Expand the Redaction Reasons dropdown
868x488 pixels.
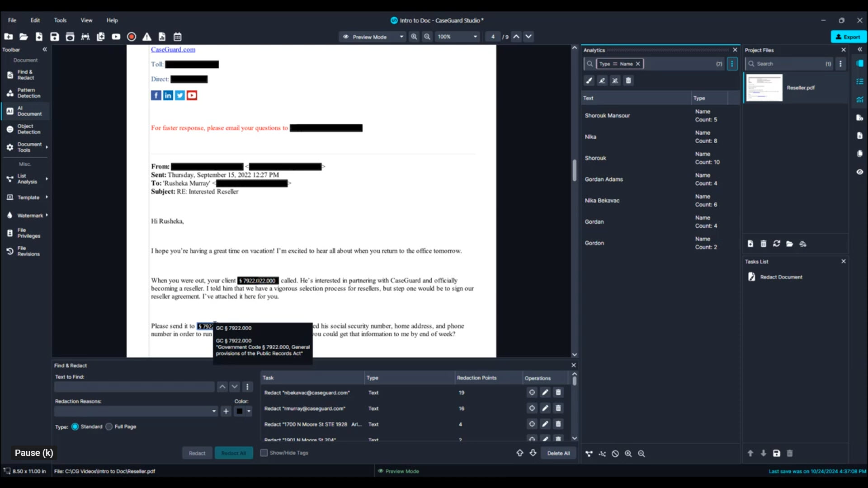(x=214, y=411)
